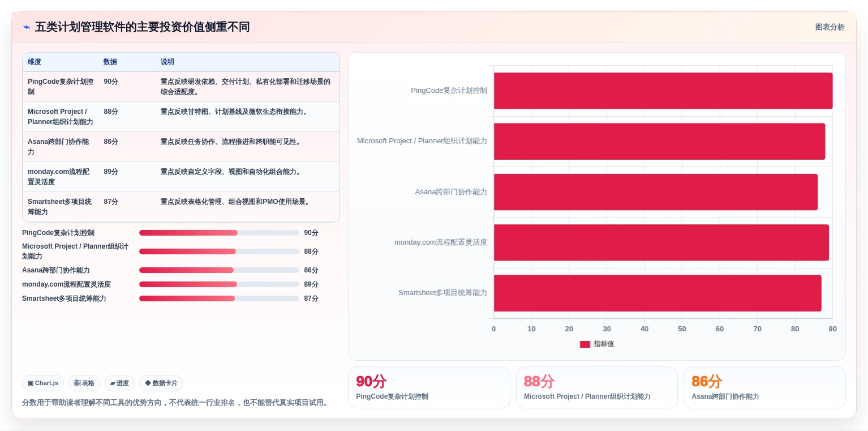Click the Smartsheet bar in the chart
868x431 pixels.
tap(658, 293)
